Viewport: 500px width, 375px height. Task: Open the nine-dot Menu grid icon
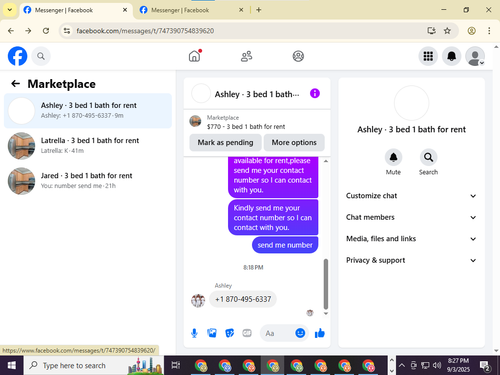click(428, 56)
